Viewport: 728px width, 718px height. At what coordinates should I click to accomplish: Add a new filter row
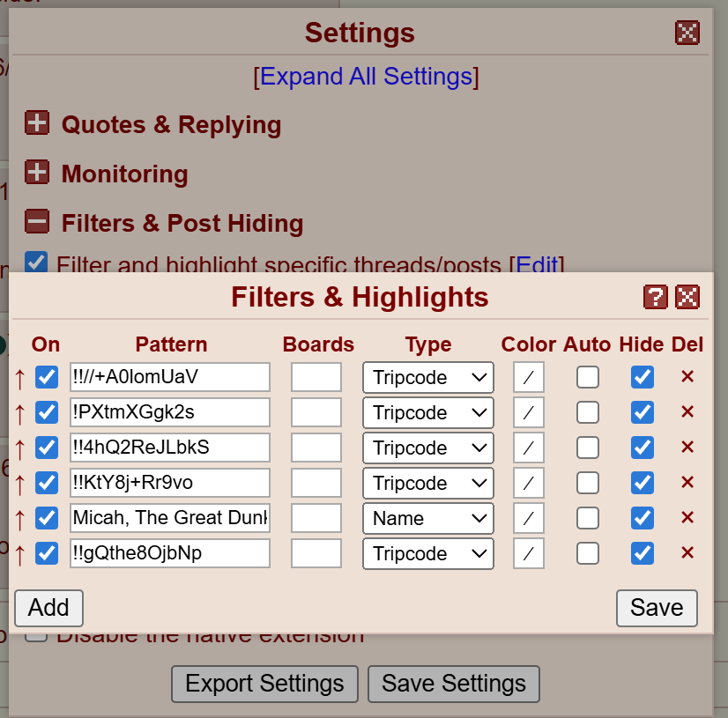[x=48, y=608]
